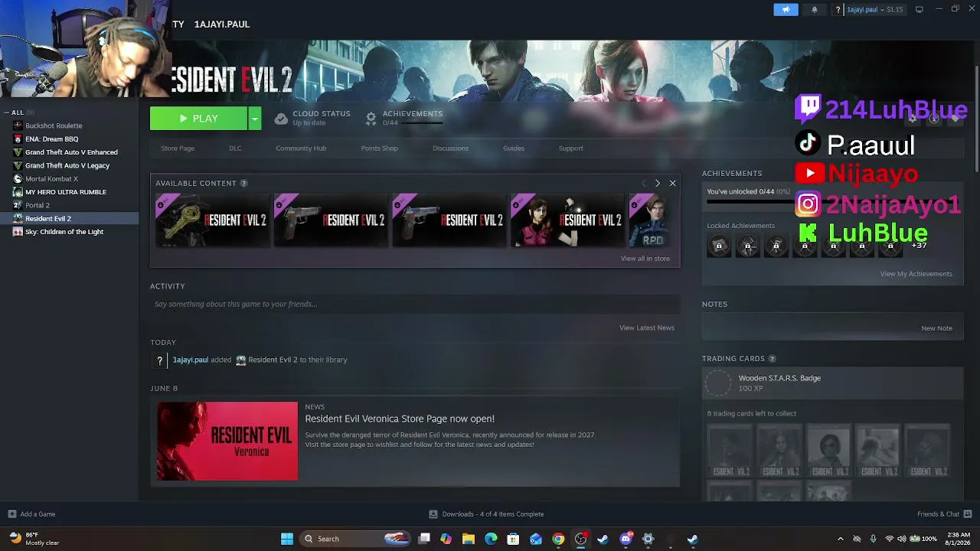Click Add a Game
980x551 pixels.
click(x=31, y=514)
